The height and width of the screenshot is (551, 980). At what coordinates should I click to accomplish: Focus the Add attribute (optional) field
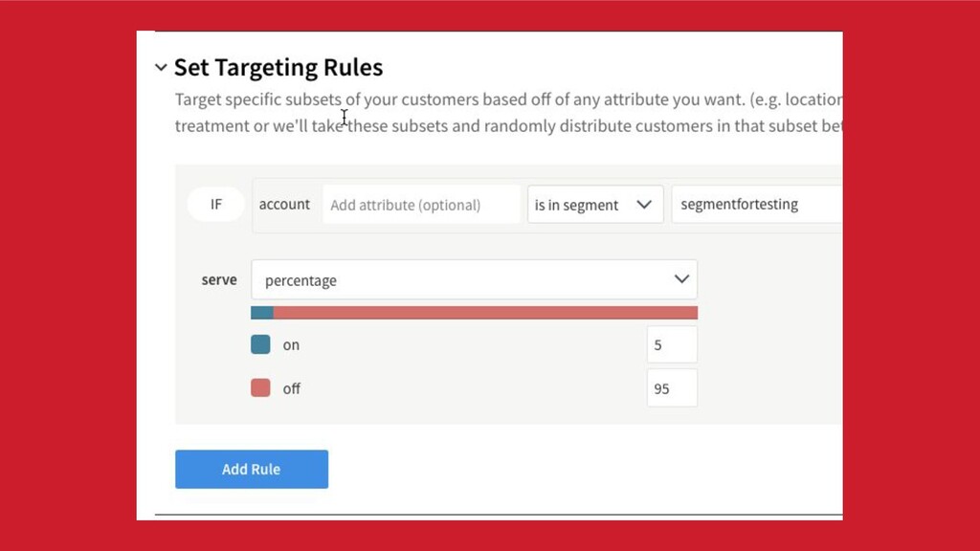click(421, 205)
